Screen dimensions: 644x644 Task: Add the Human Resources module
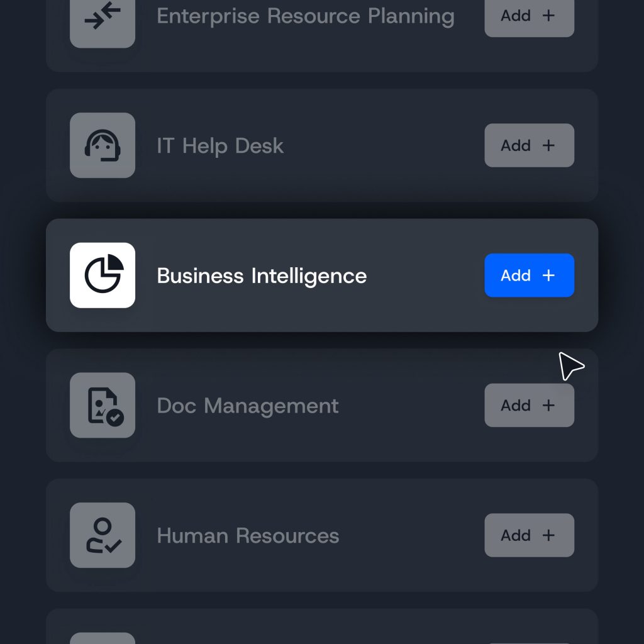529,535
